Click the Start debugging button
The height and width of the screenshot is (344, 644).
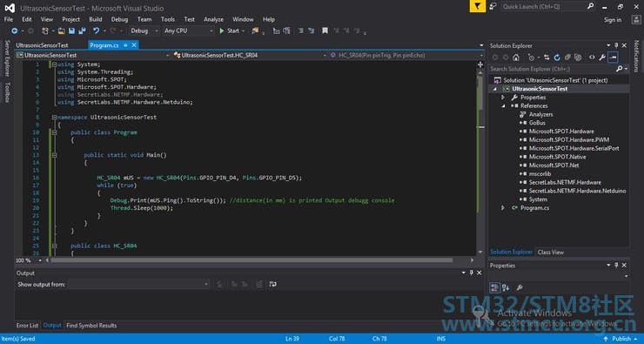pyautogui.click(x=229, y=30)
